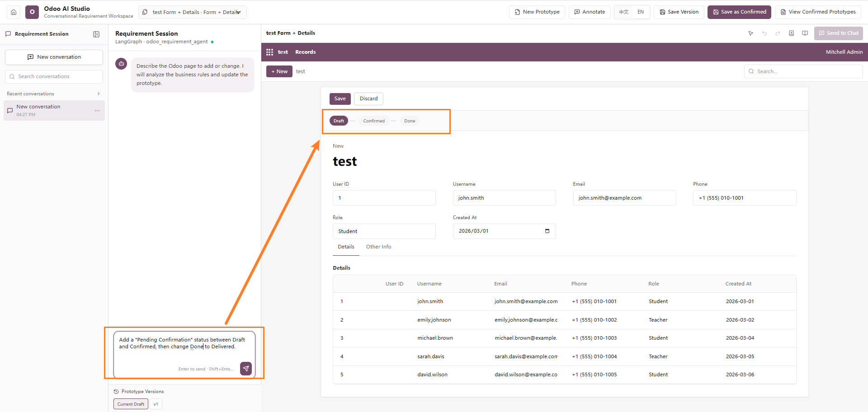Open the Created At calendar picker icon
Viewport: 868px width, 412px height.
(x=547, y=231)
